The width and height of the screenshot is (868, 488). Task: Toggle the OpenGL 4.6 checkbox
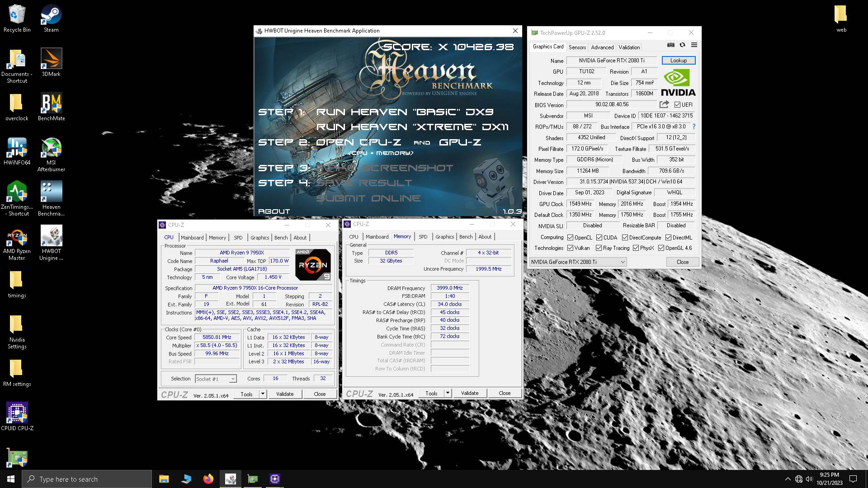pyautogui.click(x=661, y=248)
